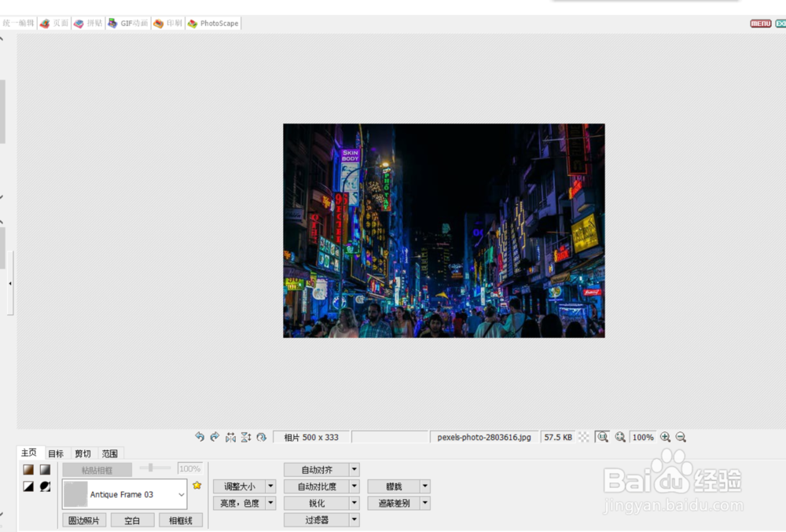Click the 遮蔽差别 button
The width and height of the screenshot is (786, 532).
tap(394, 503)
